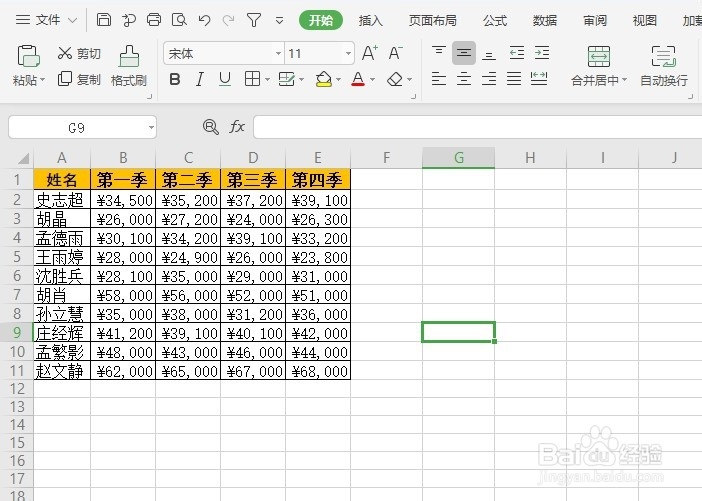Toggle middle vertical alignment

(x=464, y=53)
